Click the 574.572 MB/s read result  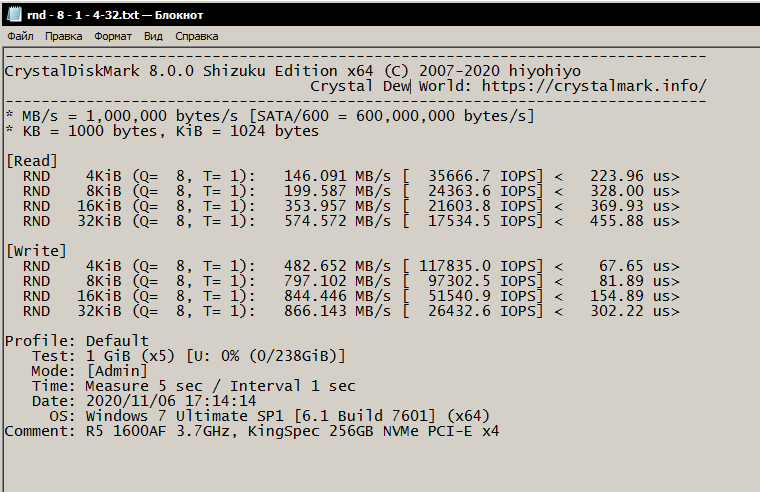coord(337,221)
